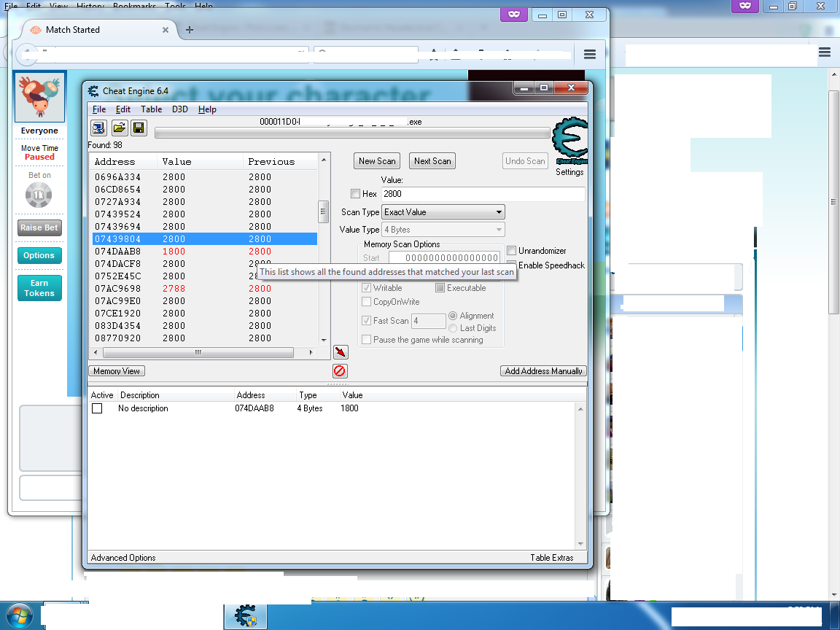Click the Next Scan button

point(432,161)
